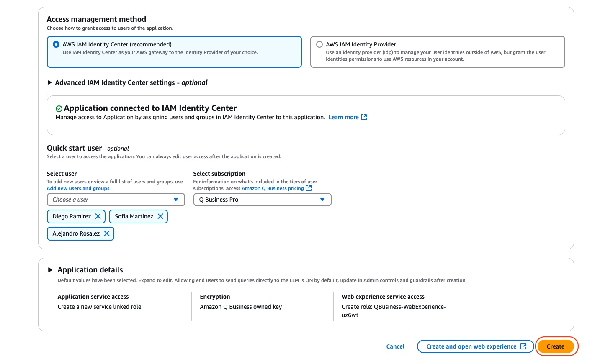Viewport: 600px width, 364px height.
Task: Click the external link icon after Amazon Q Business pricing
Action: (309, 188)
